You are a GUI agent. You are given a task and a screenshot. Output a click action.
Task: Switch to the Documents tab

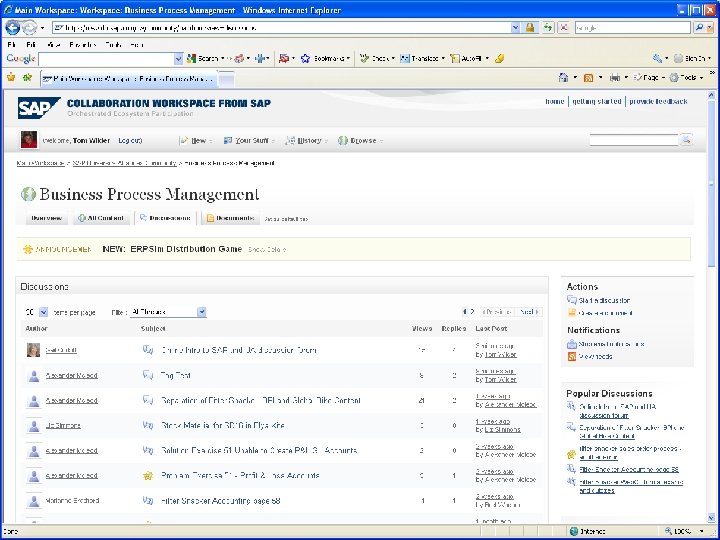[230, 218]
